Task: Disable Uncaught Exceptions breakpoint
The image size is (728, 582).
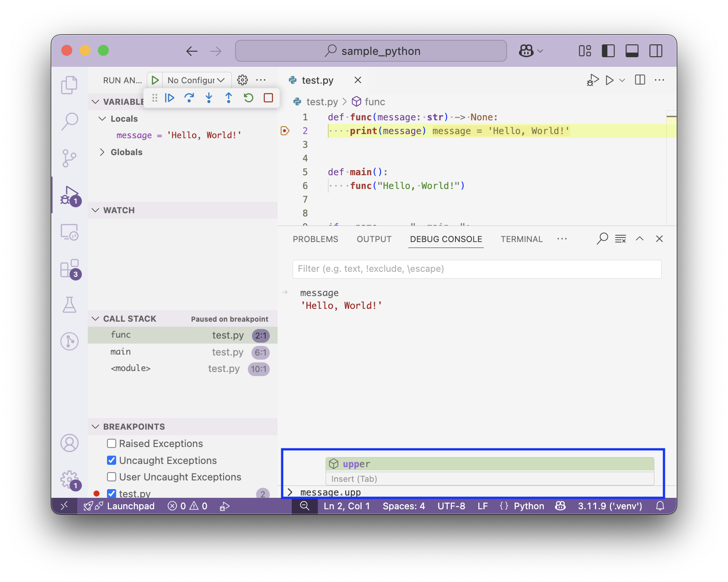Action: point(112,460)
